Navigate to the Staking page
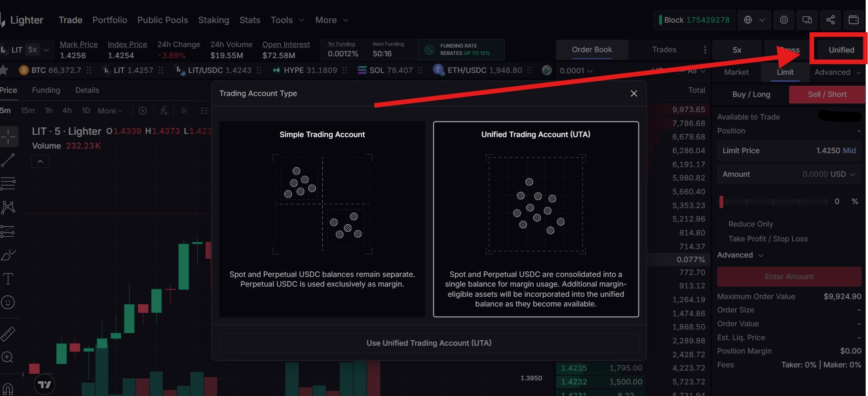Image resolution: width=868 pixels, height=396 pixels. click(213, 20)
